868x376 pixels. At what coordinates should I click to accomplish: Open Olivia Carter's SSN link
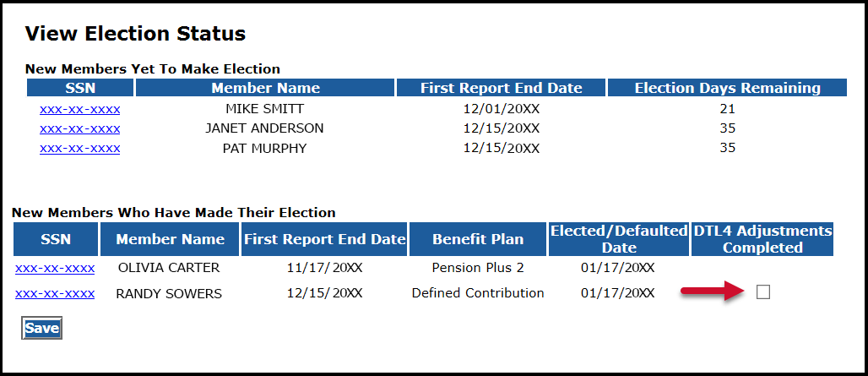[55, 268]
